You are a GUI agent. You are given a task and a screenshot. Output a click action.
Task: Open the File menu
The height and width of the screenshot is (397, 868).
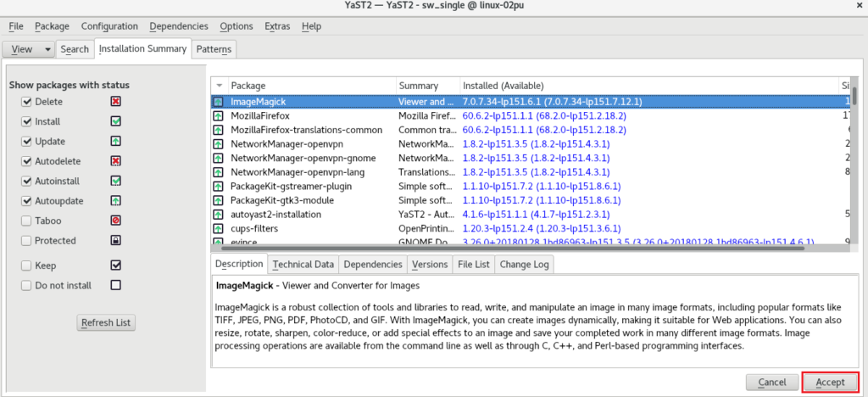click(x=16, y=26)
